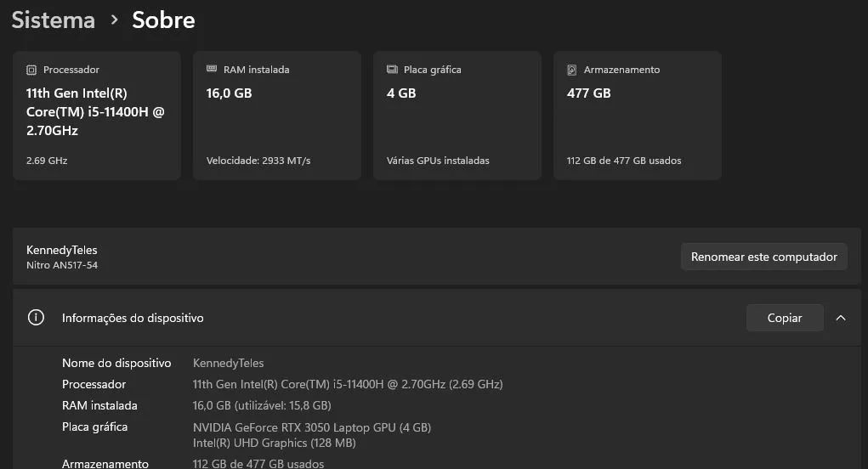Click the 16,0 GB value in RAM card
This screenshot has height=469, width=868.
coord(230,93)
